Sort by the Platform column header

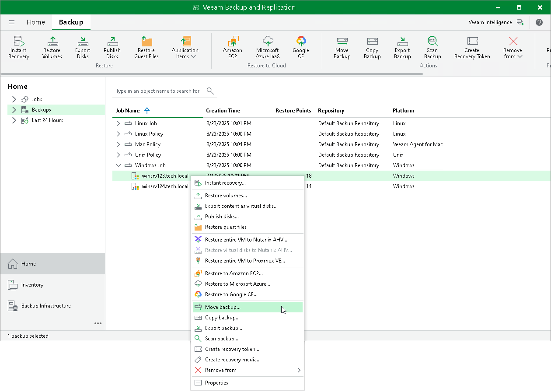click(403, 111)
